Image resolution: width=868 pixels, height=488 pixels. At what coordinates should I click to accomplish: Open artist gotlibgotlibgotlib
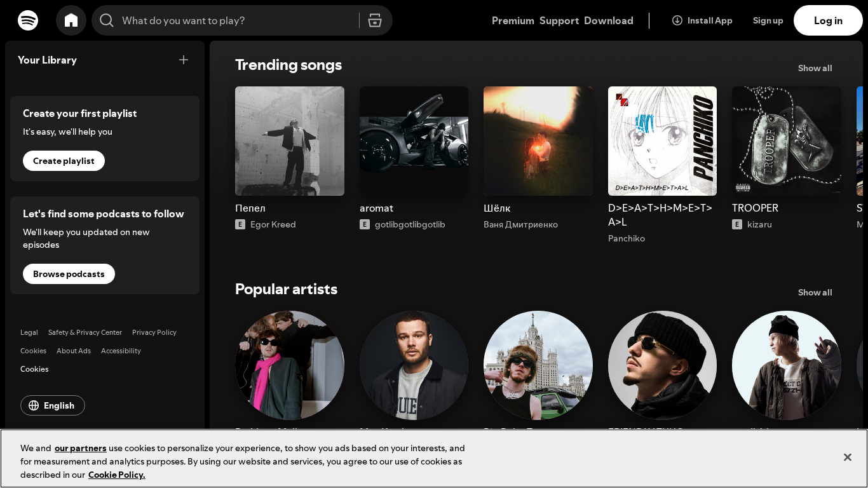410,224
